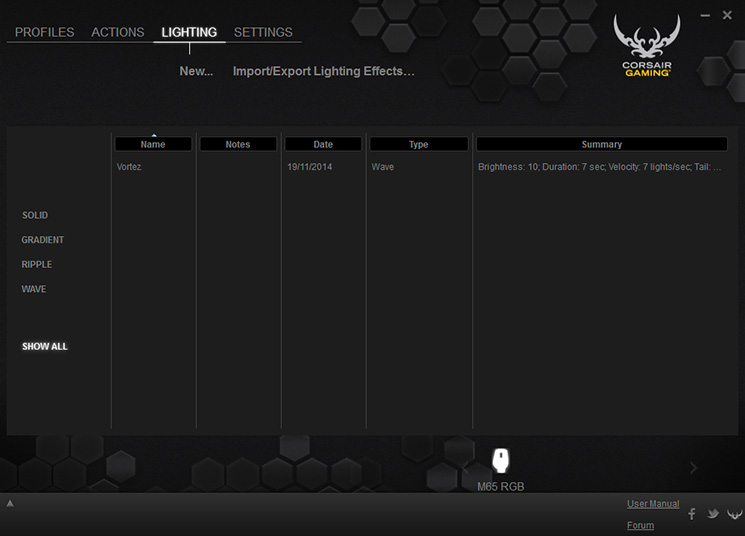Screen dimensions: 745x536
Task: Expand the bottom panel up-arrow
Action: click(x=10, y=503)
